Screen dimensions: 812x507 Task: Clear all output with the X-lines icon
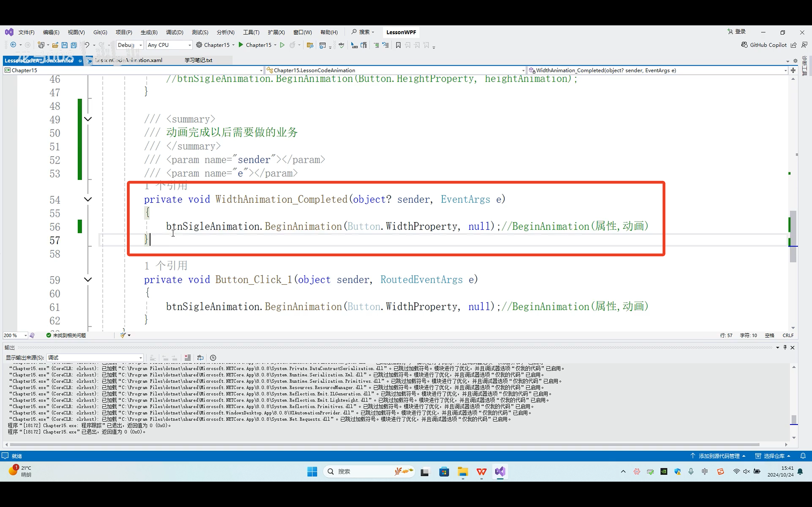pos(187,358)
